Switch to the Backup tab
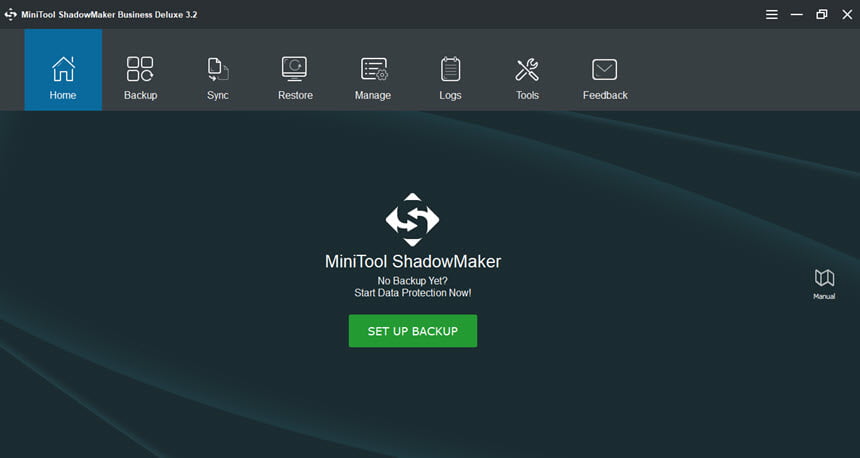The height and width of the screenshot is (458, 860). 140,70
